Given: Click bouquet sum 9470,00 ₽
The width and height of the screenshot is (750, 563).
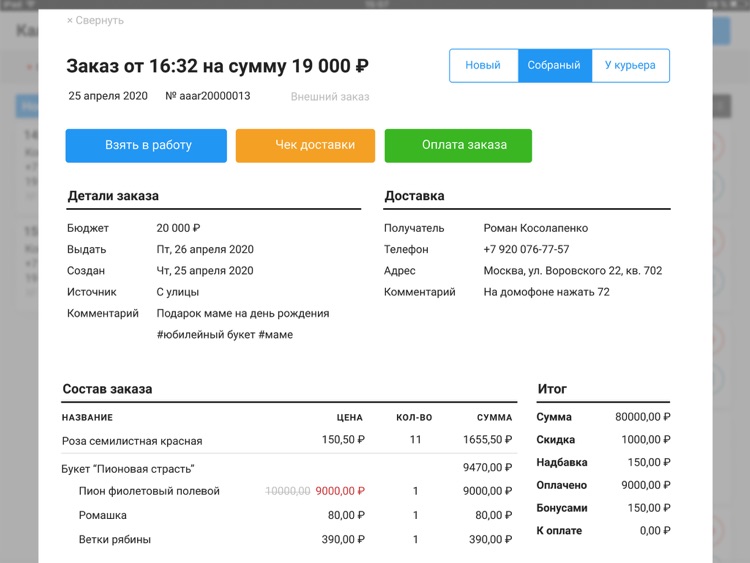Looking at the screenshot, I should coord(487,467).
